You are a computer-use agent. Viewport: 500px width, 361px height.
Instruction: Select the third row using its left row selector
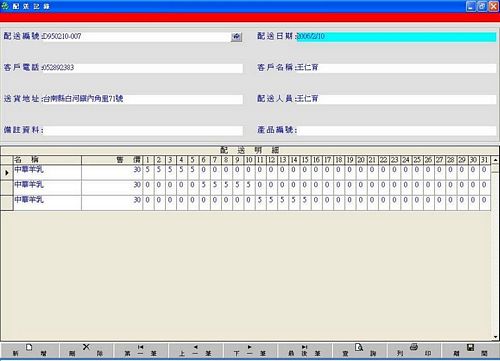pos(7,203)
